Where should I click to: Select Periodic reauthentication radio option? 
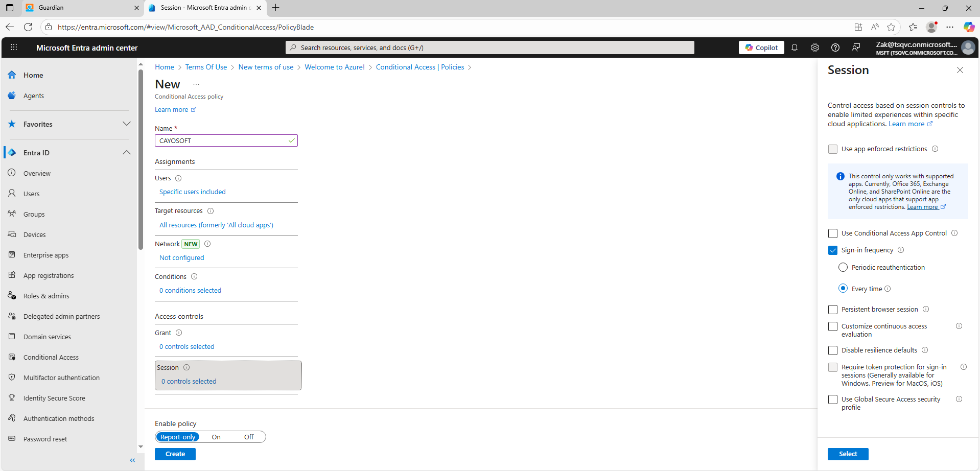(x=843, y=267)
